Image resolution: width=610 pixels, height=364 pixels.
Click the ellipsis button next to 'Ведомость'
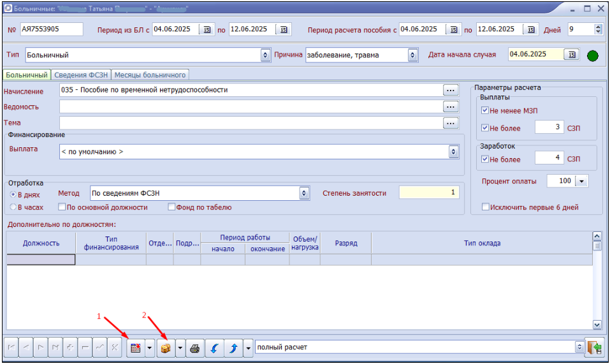(451, 106)
